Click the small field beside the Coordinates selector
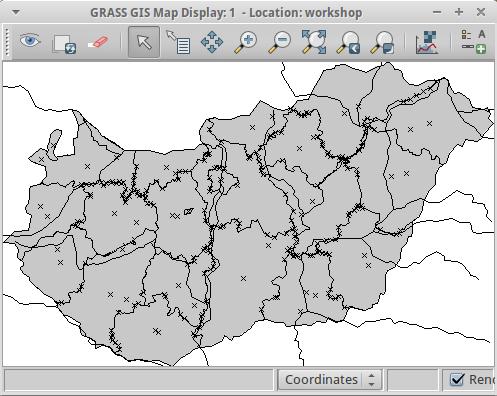This screenshot has height=396, width=497. point(413,379)
